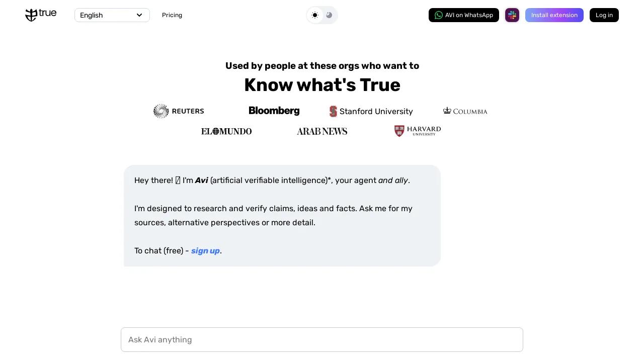This screenshot has height=362, width=644.
Task: Expand language selector chevron arrow
Action: coord(139,15)
